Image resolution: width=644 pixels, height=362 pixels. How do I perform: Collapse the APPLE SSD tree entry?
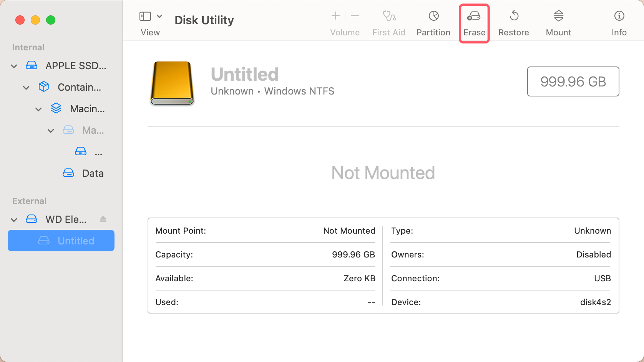tap(14, 66)
